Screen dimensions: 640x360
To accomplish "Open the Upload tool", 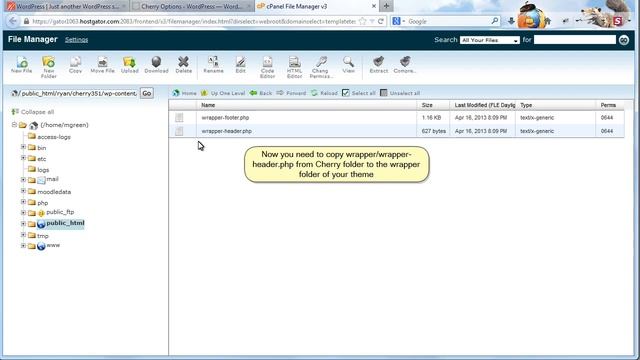I will pyautogui.click(x=130, y=65).
